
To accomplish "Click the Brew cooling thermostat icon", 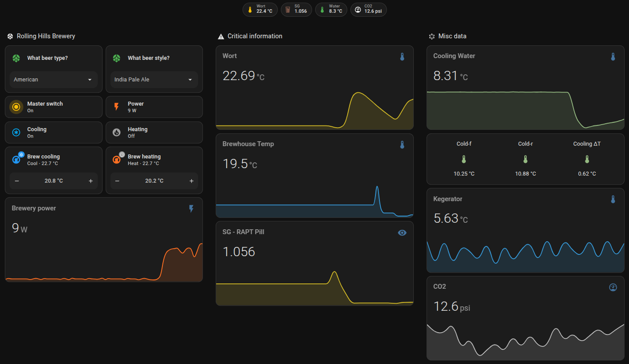I will [16, 160].
